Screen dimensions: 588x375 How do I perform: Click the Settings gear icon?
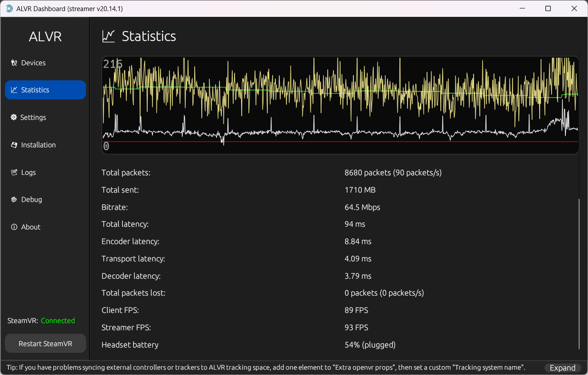click(x=14, y=118)
